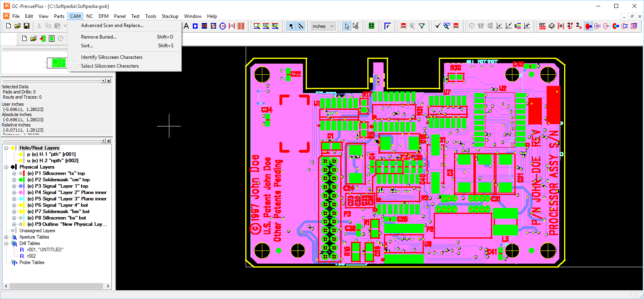Save with the floppy disk icon
The height and width of the screenshot is (299, 644).
pos(27,26)
